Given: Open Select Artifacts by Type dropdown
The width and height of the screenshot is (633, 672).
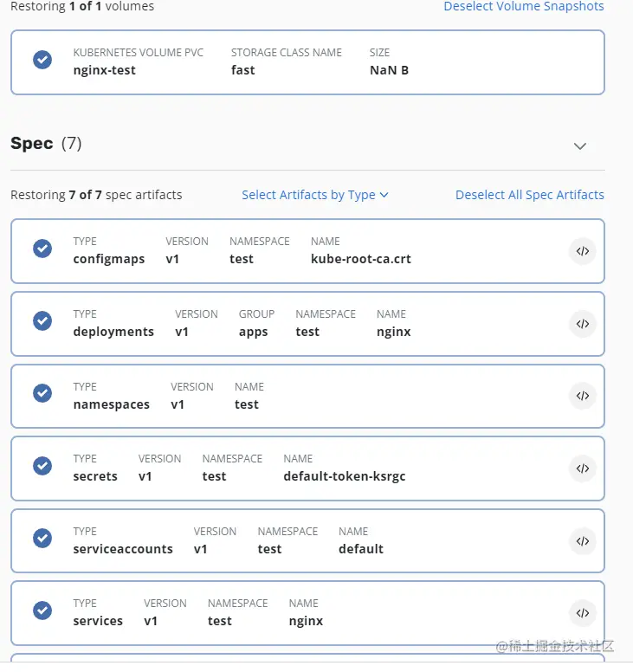Looking at the screenshot, I should pos(315,195).
